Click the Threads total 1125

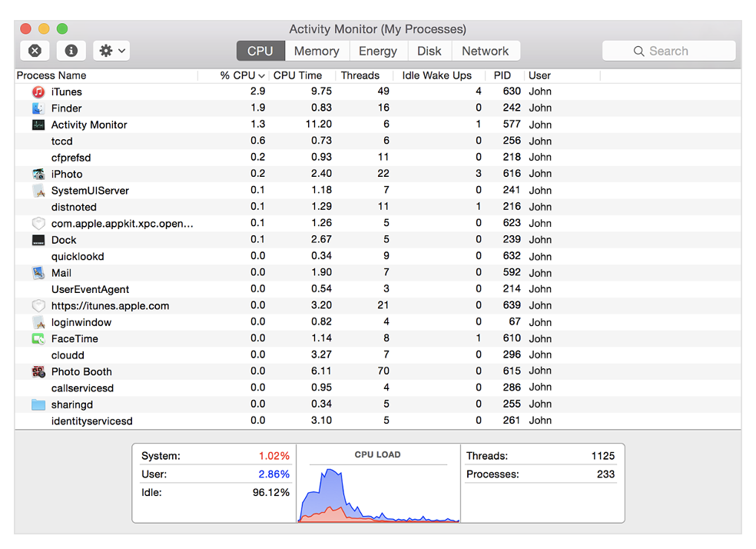click(x=603, y=456)
